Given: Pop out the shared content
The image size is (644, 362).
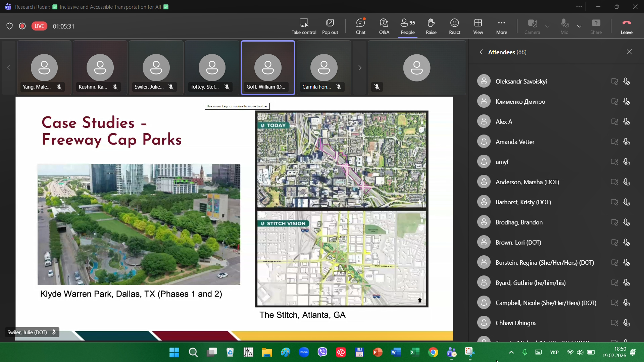Looking at the screenshot, I should (330, 26).
